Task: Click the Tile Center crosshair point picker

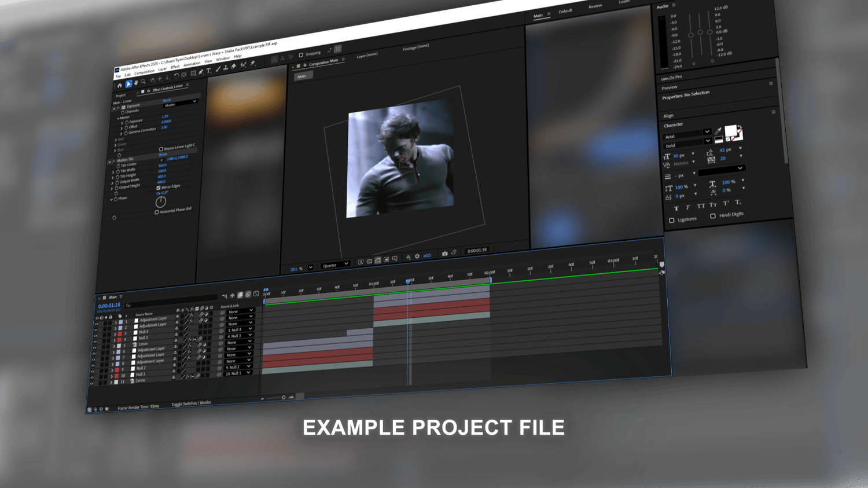Action: tap(161, 160)
